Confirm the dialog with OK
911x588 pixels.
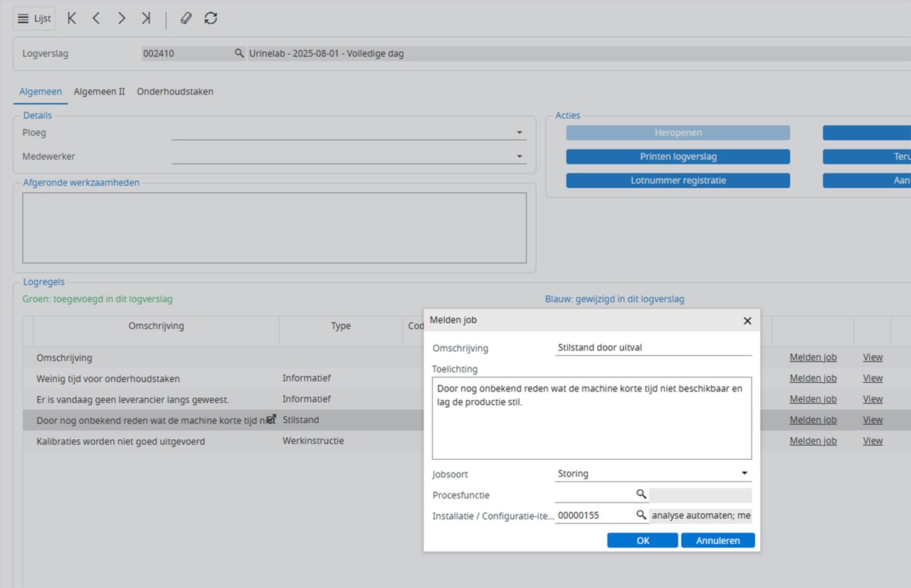click(643, 540)
